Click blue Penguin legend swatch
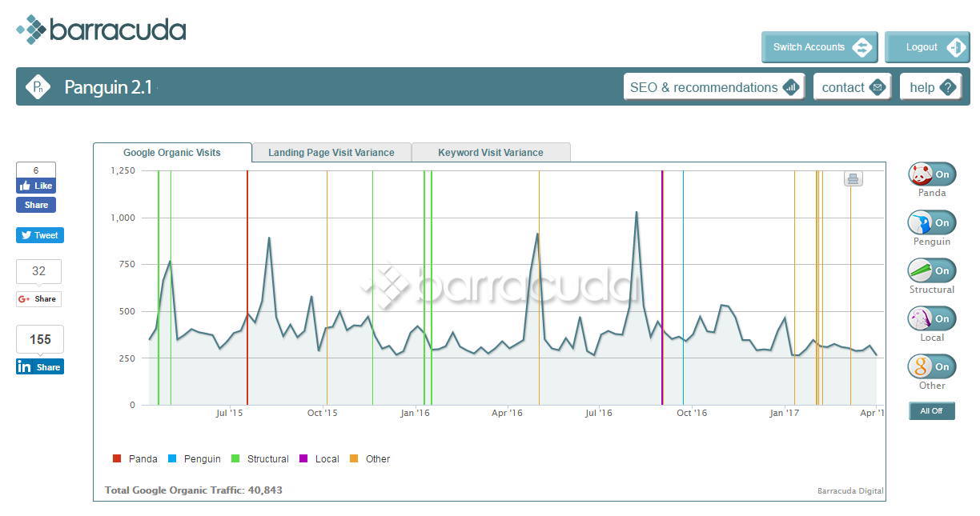Image resolution: width=980 pixels, height=516 pixels. pyautogui.click(x=172, y=458)
